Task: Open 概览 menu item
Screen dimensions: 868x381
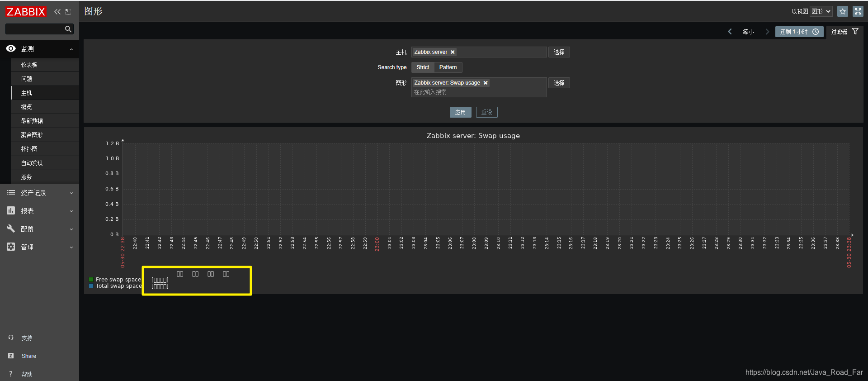Action: 45,107
